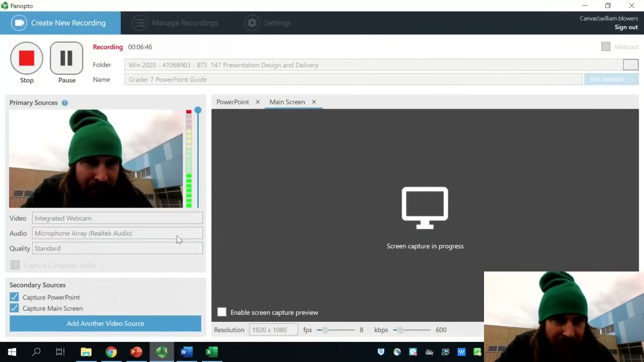This screenshot has height=362, width=644.
Task: Enable screen capture preview checkbox
Action: pyautogui.click(x=222, y=312)
